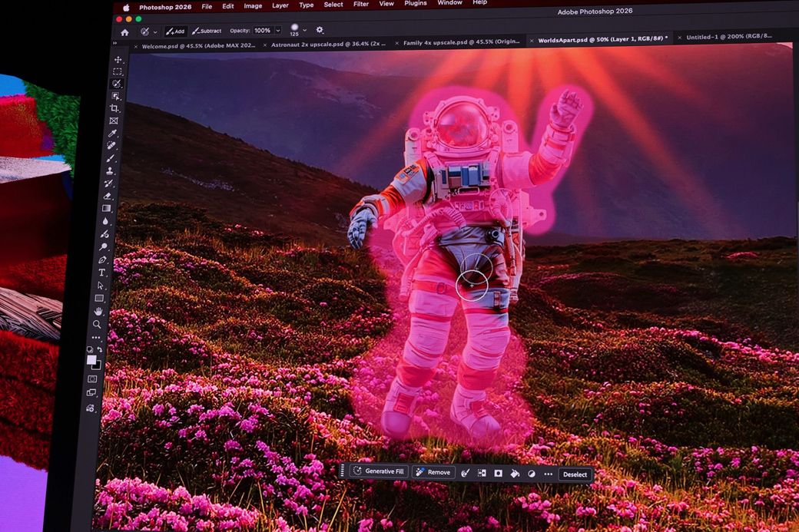The width and height of the screenshot is (799, 532).
Task: Expand the brush size preset picker
Action: click(304, 30)
